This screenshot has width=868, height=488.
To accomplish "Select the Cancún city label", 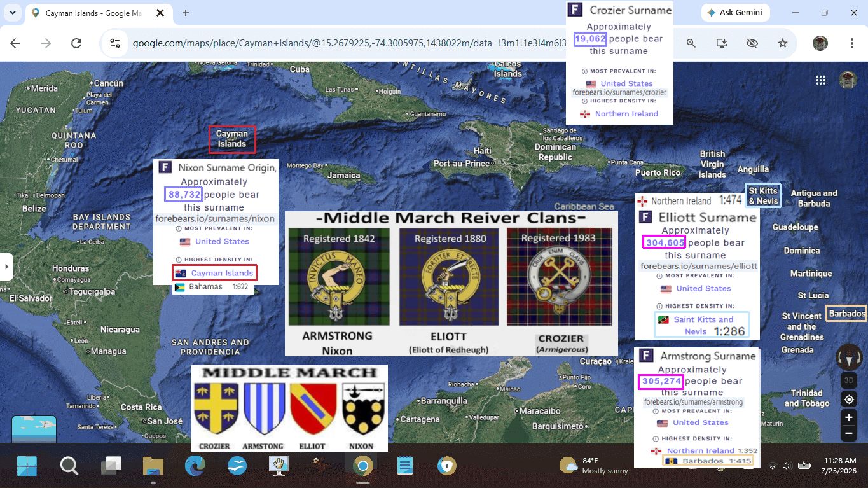I will (109, 83).
